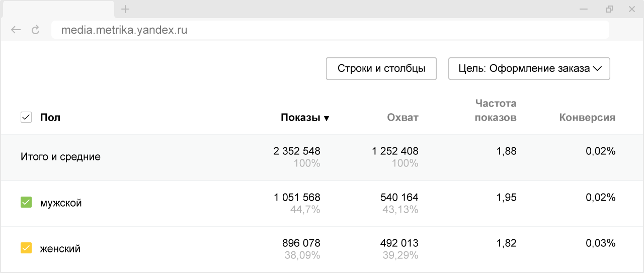Viewport: 644px width, 273px height.
Task: Uncheck the yellow женский checkbox
Action: coord(26,248)
